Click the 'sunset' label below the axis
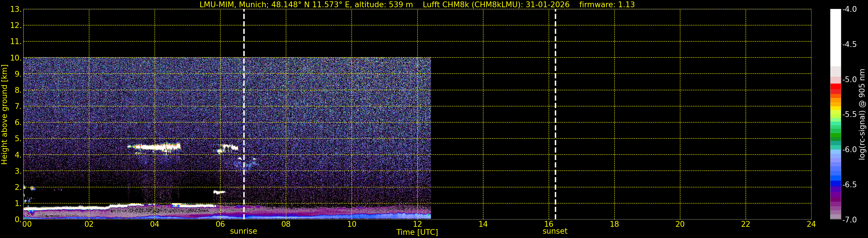868x238 pixels. coord(555,231)
